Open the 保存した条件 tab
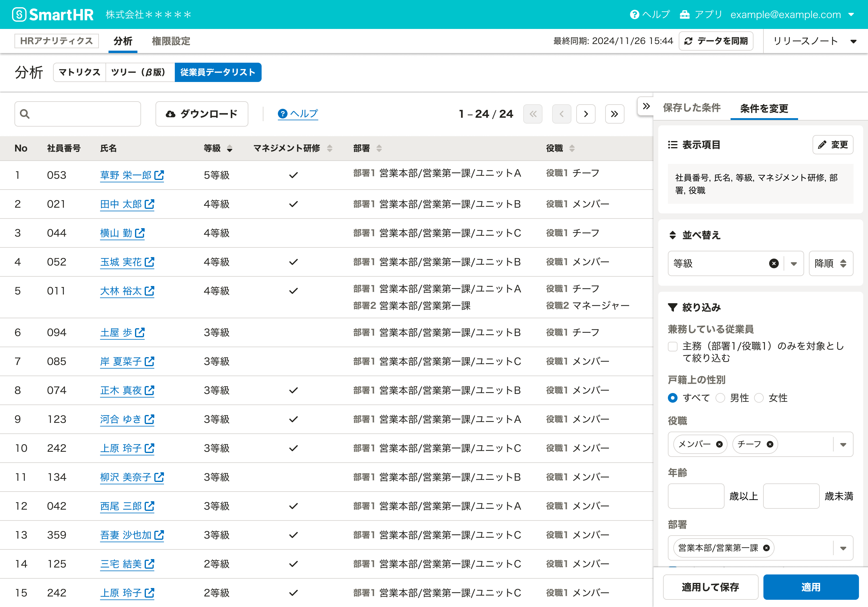The image size is (868, 607). pos(691,108)
